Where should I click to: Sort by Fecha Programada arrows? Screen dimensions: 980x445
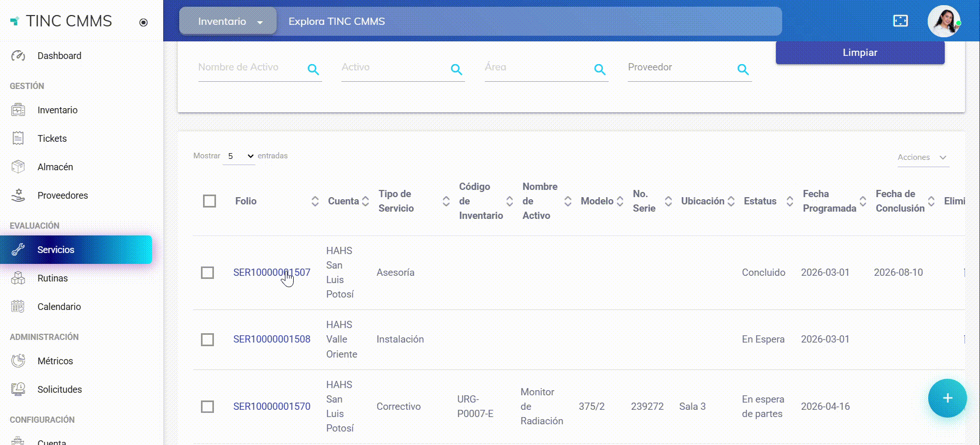click(x=863, y=201)
